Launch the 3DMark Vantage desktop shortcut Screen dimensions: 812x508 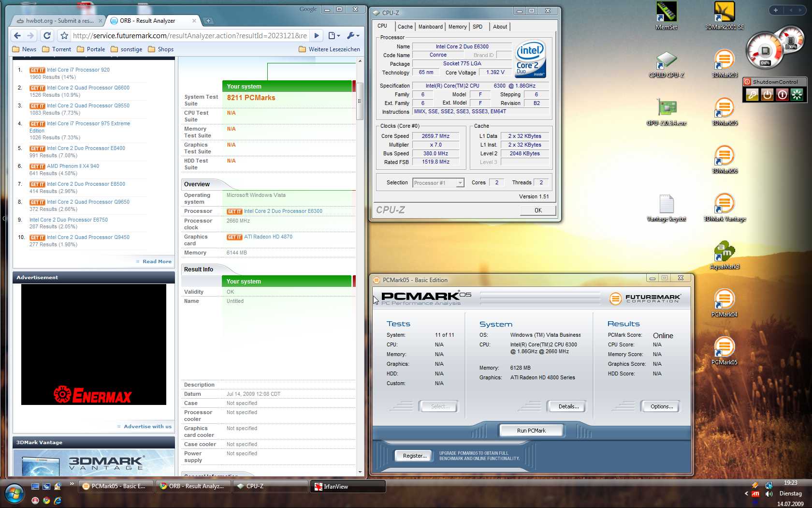(724, 208)
